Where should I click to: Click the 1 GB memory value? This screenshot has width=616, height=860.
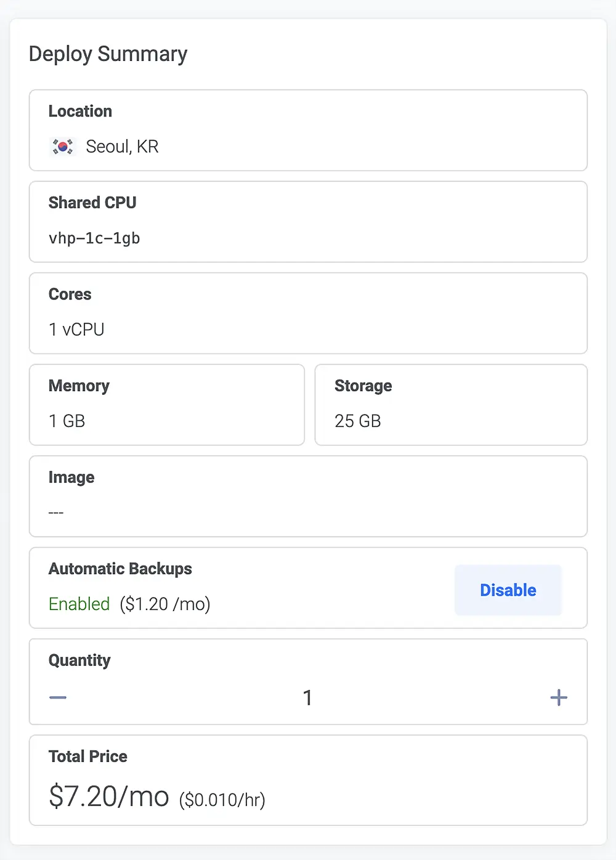67,421
